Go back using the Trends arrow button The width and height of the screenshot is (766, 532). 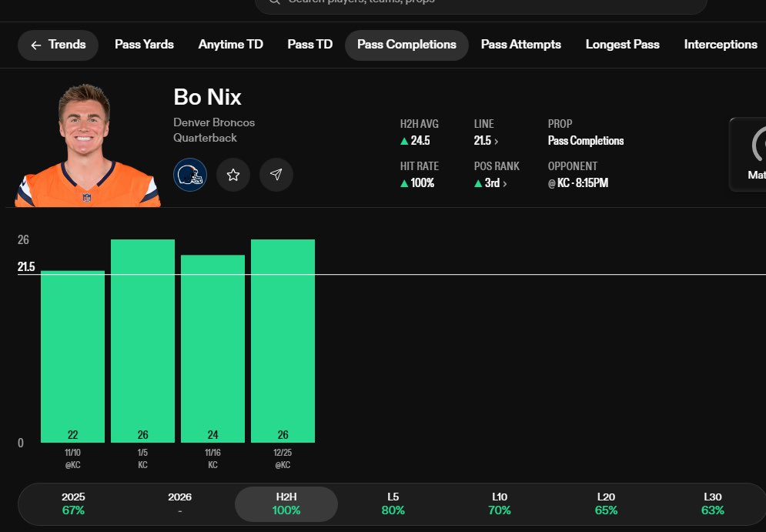(59, 45)
